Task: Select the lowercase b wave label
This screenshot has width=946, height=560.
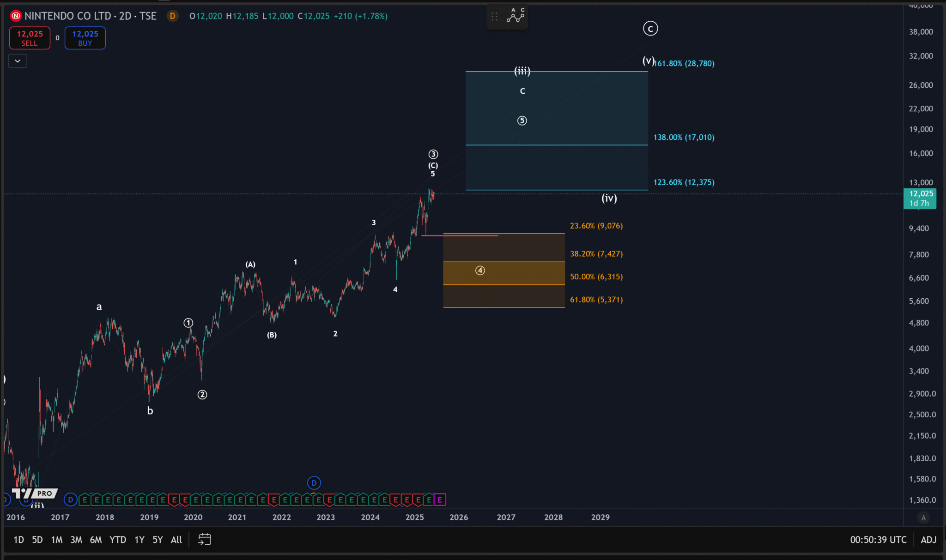Action: click(150, 410)
